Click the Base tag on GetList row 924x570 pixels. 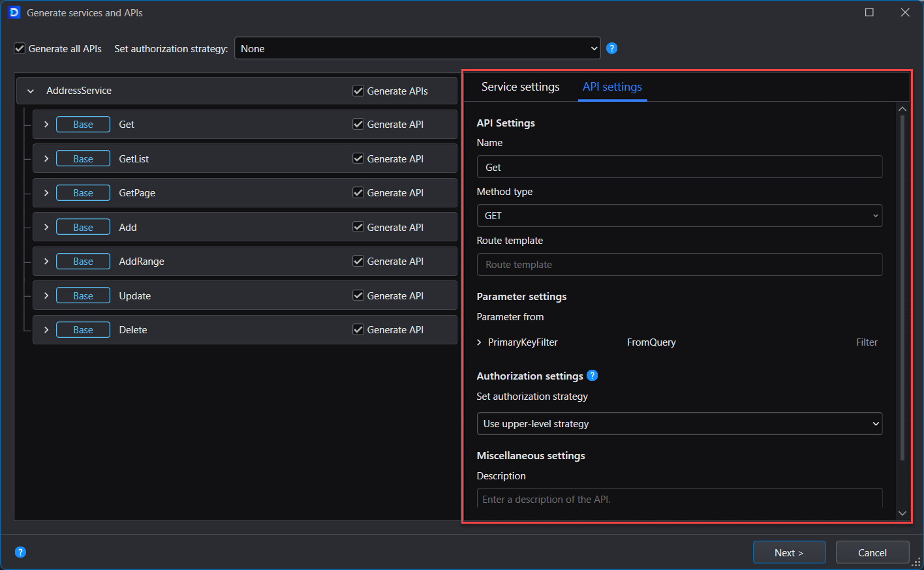[83, 158]
